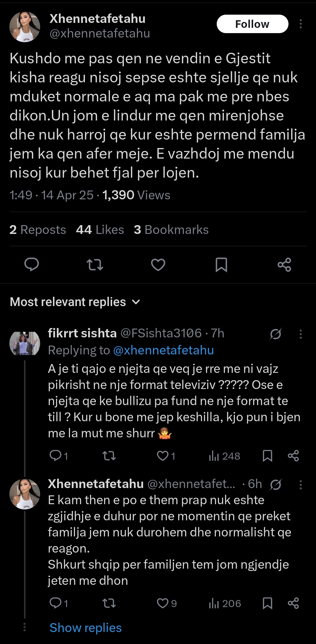The height and width of the screenshot is (644, 316).
Task: Reply to the main post via comment icon
Action: coord(32,265)
